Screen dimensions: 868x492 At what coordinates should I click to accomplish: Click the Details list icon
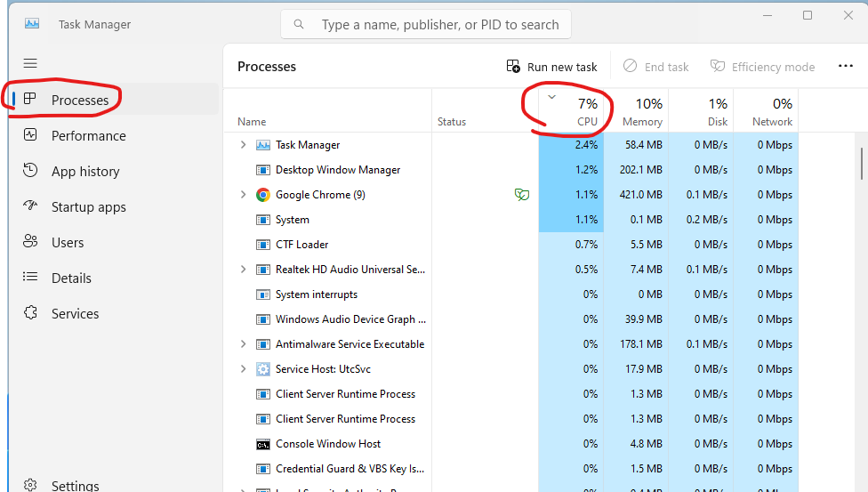pyautogui.click(x=30, y=277)
